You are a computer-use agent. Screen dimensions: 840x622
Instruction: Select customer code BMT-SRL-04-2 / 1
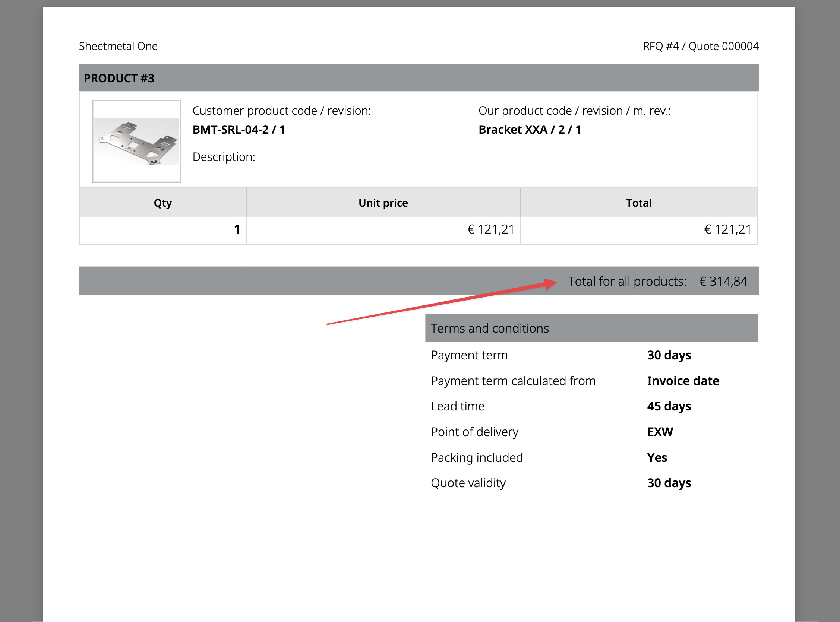[239, 130]
